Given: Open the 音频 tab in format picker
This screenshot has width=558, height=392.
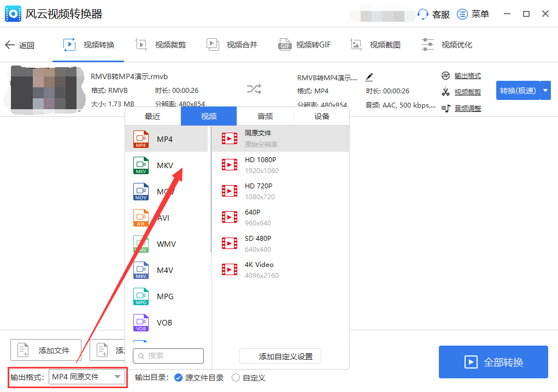Looking at the screenshot, I should [265, 116].
